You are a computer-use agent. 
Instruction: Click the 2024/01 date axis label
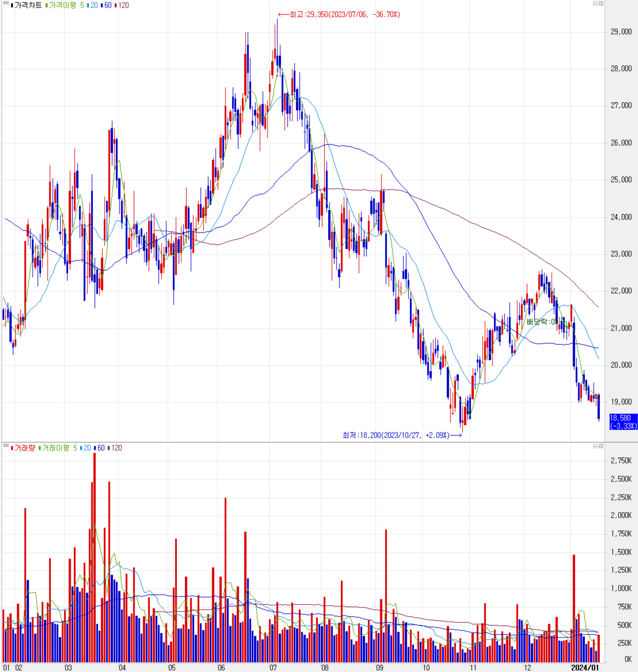[585, 668]
